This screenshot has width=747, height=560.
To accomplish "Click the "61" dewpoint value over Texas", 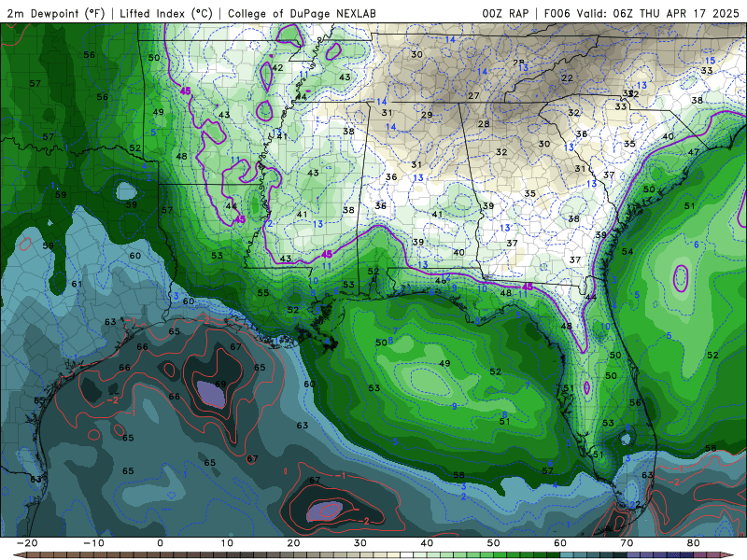I will [77, 284].
